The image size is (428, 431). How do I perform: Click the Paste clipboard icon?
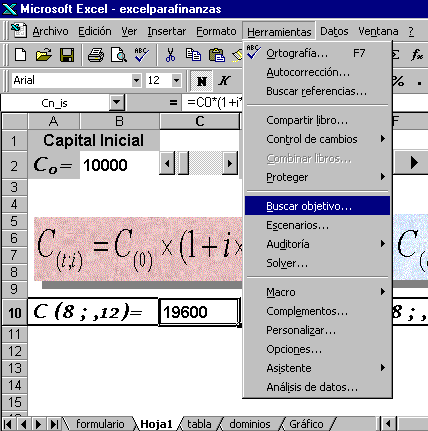217,55
